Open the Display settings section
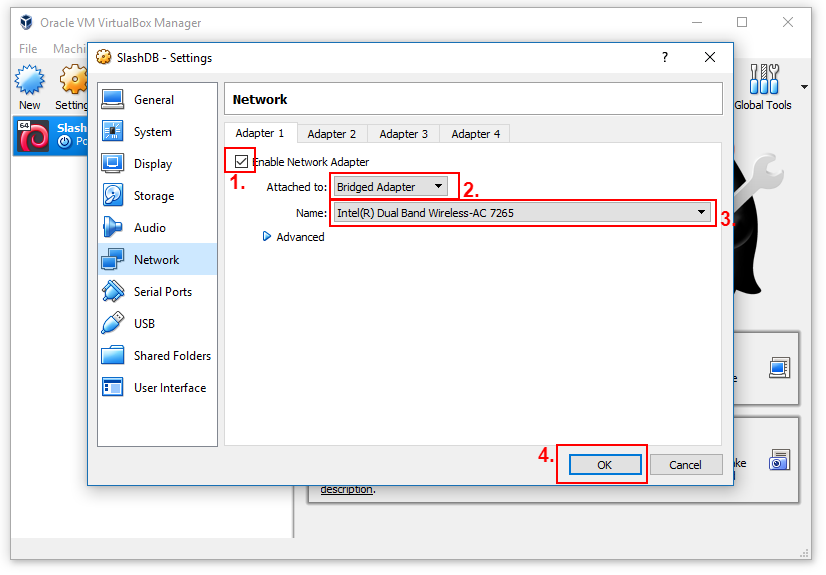This screenshot has height=575, width=826. (x=152, y=164)
